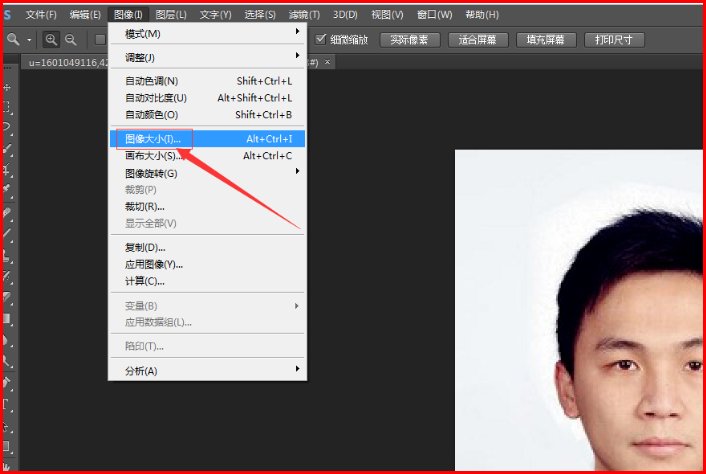Open the 编辑(E) menu
The height and width of the screenshot is (474, 706).
85,15
